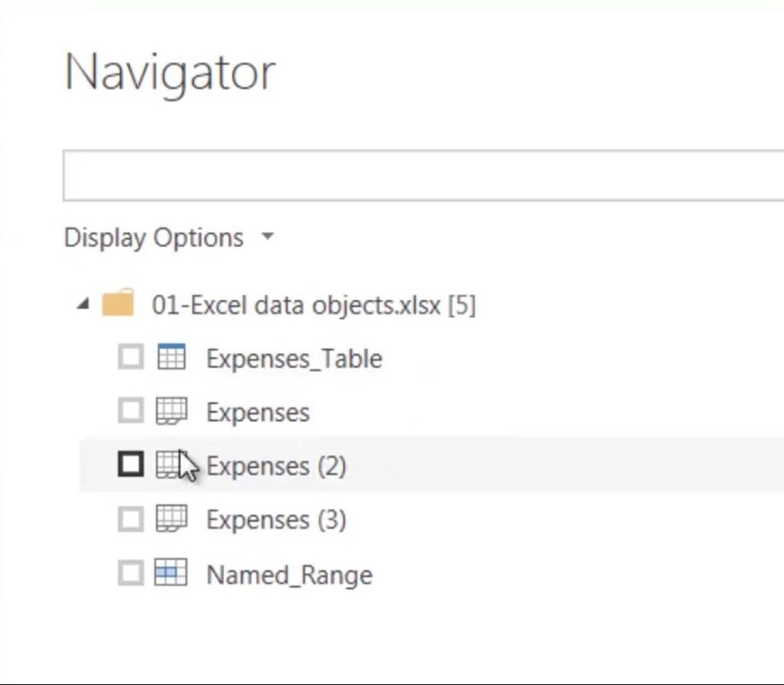The image size is (784, 685).
Task: Enable the Expenses_Table checkbox
Action: 131,357
